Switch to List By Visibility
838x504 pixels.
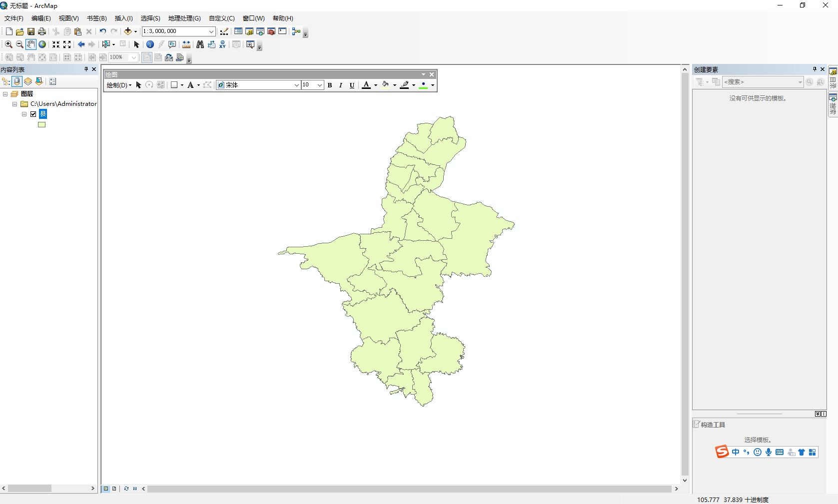pyautogui.click(x=28, y=81)
